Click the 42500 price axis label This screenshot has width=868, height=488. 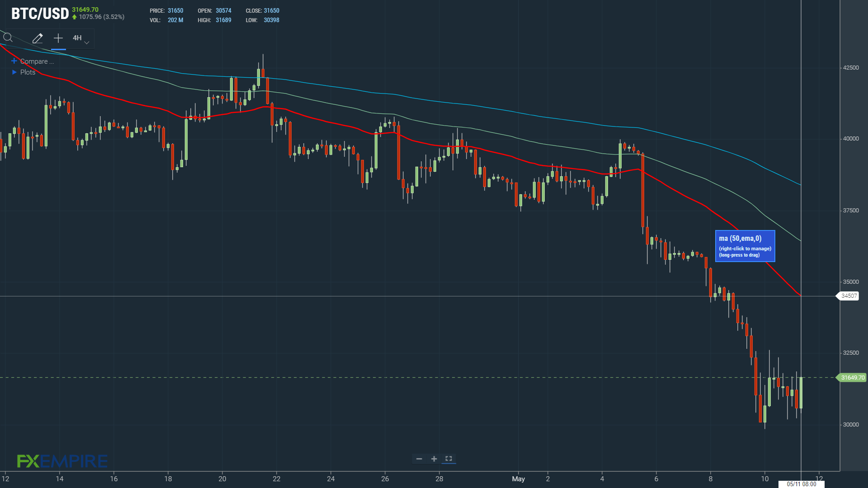[850, 67]
